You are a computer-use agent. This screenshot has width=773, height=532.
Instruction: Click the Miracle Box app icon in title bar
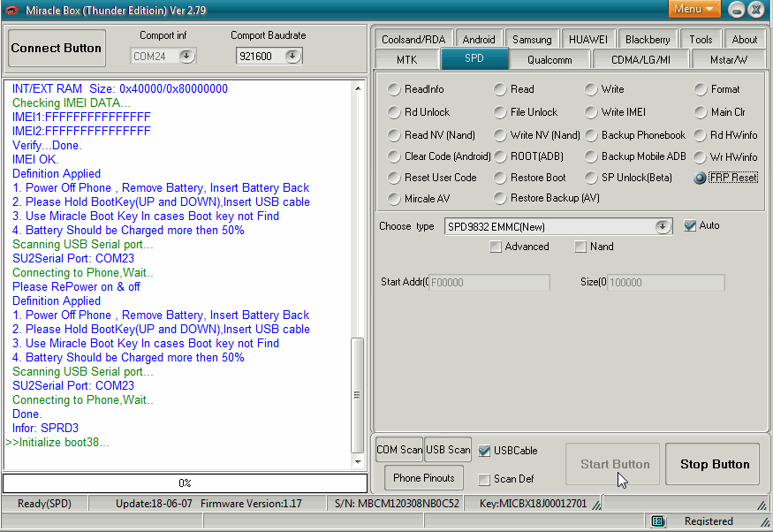point(11,10)
